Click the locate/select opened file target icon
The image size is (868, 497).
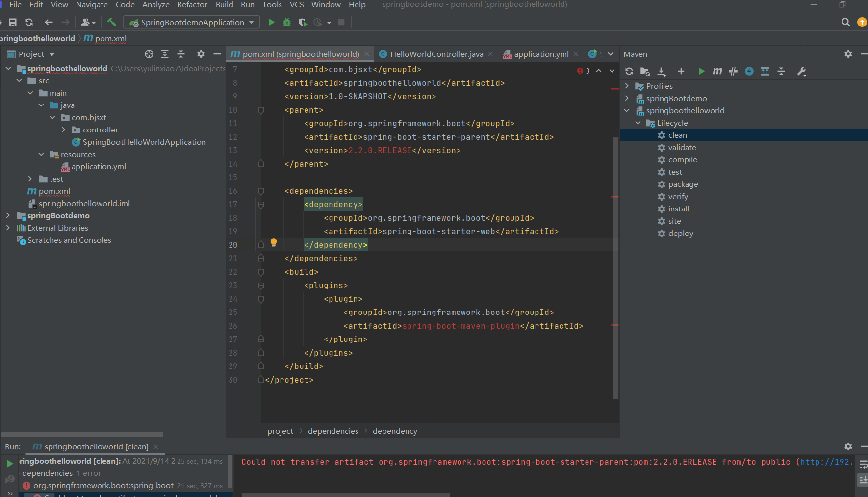(149, 54)
